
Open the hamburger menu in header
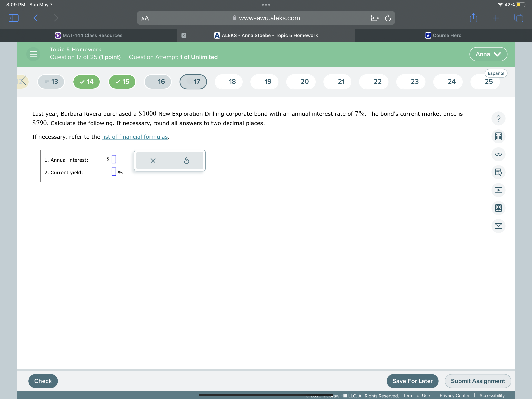point(33,54)
